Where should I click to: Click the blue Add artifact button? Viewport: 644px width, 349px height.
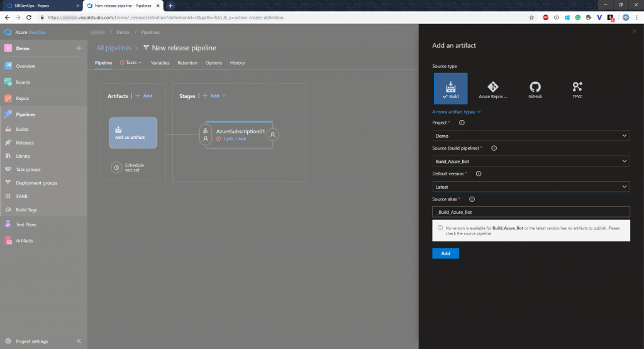click(x=446, y=253)
